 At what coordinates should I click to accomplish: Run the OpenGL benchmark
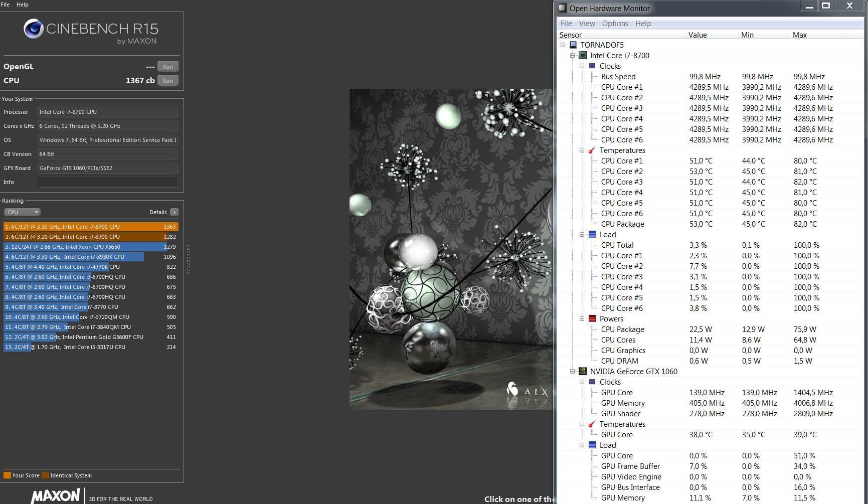tap(168, 67)
